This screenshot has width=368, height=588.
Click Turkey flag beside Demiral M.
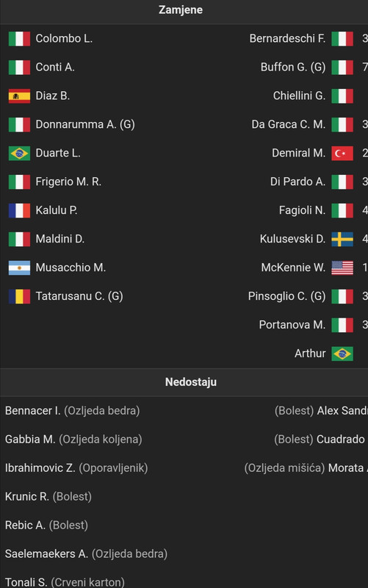(342, 154)
